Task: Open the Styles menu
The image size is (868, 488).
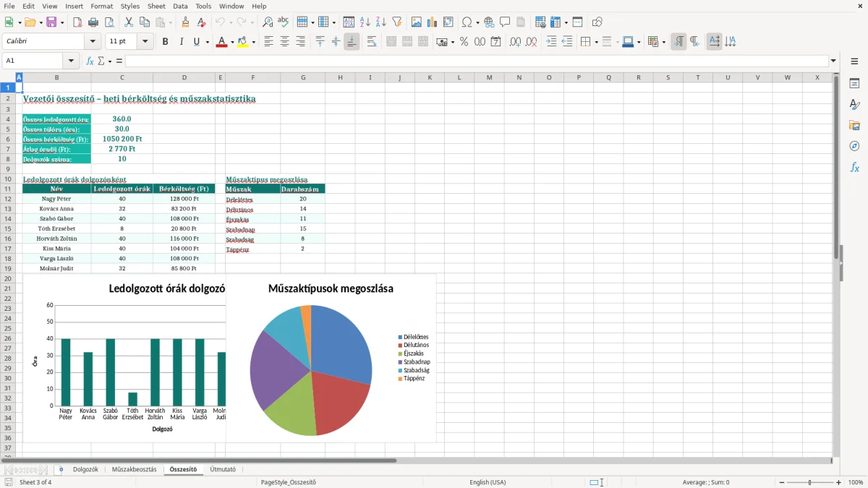Action: [130, 6]
